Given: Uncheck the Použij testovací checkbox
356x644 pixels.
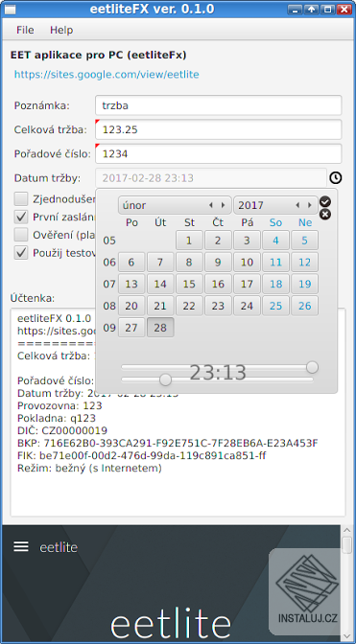Looking at the screenshot, I should [21, 252].
